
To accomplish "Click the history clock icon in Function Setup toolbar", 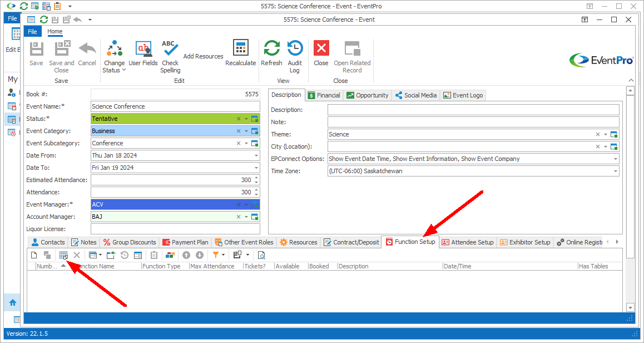I will pos(125,256).
